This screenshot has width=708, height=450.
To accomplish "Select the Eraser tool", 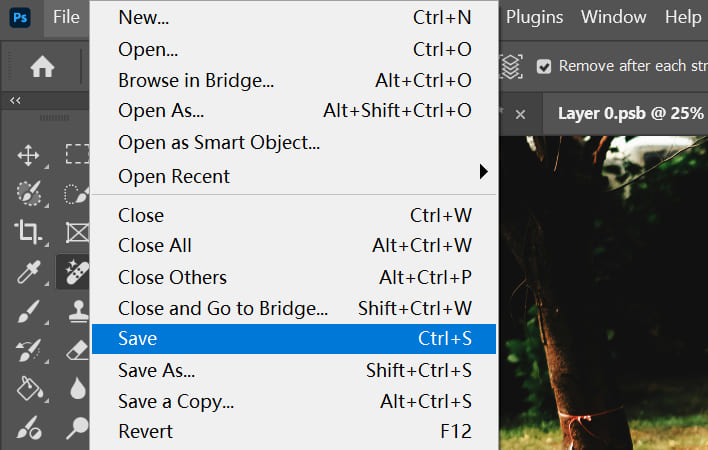I will (77, 351).
